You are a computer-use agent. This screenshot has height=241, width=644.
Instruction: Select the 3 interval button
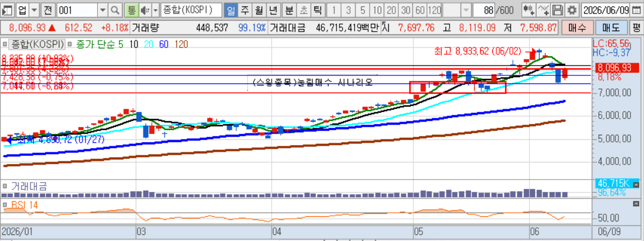[349, 10]
